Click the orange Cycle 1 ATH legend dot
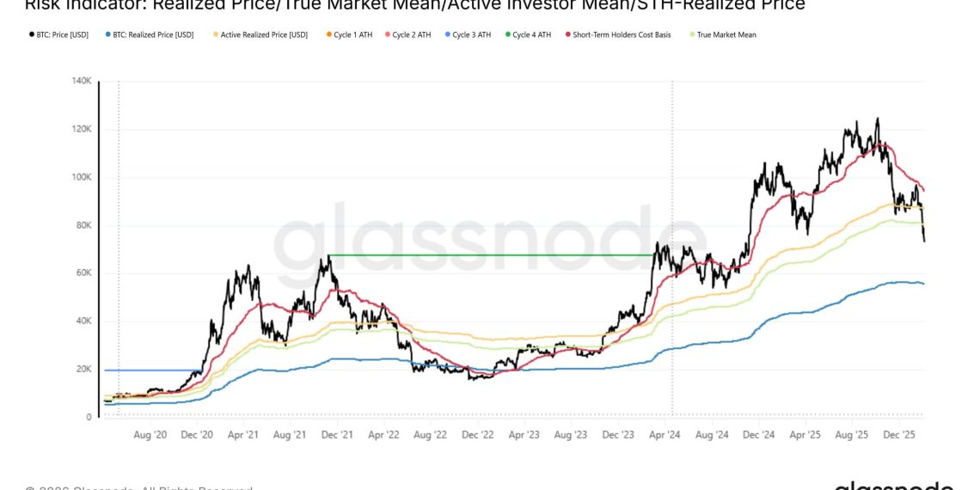The width and height of the screenshot is (980, 490). [x=328, y=35]
